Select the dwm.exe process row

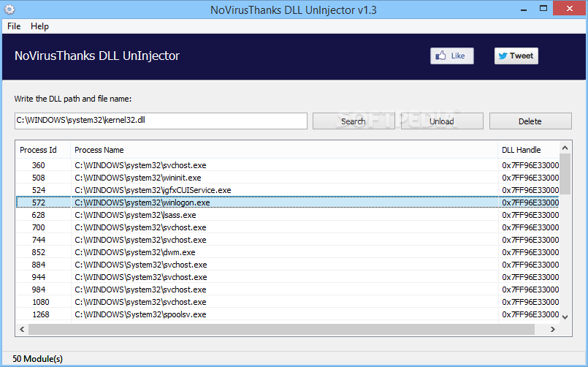[x=287, y=252]
